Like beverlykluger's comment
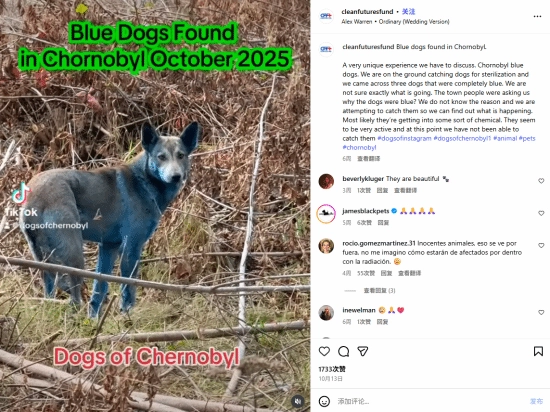Screen dimensions: 550x412 [x=541, y=181]
